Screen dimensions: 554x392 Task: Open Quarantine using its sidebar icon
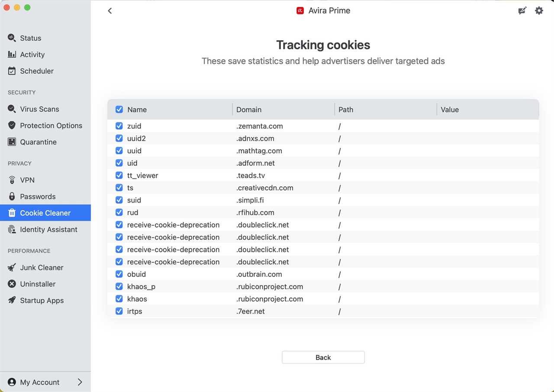pyautogui.click(x=12, y=142)
